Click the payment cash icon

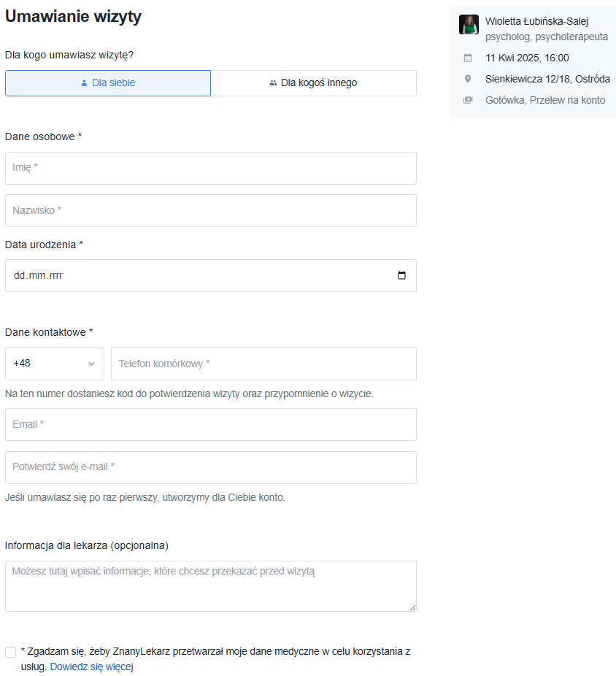(x=468, y=100)
